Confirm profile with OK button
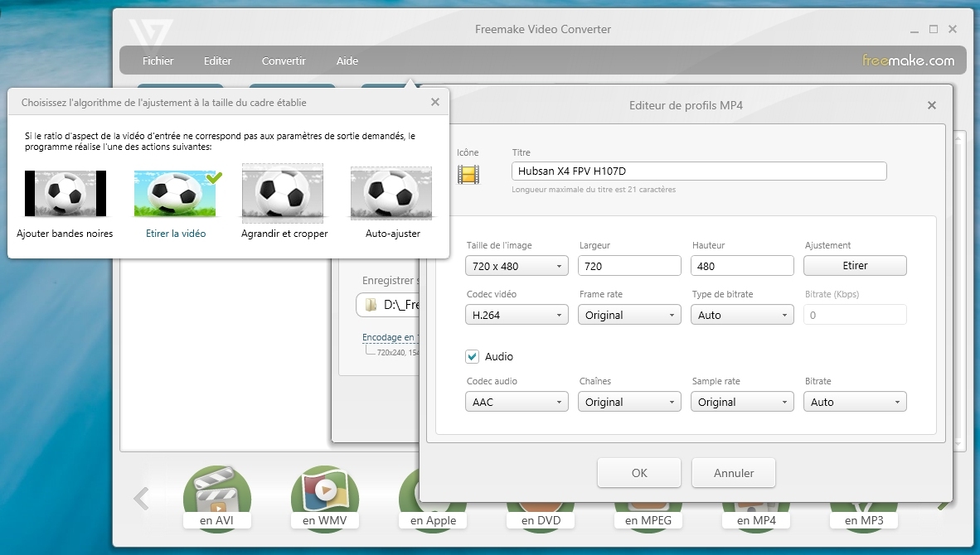 638,473
